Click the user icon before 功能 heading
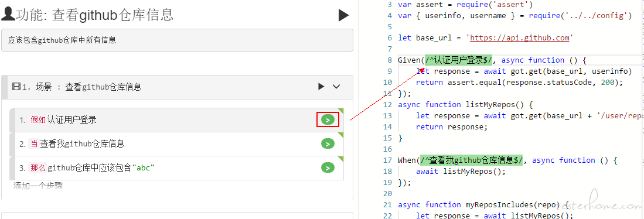The height and width of the screenshot is (219, 644). tap(8, 15)
